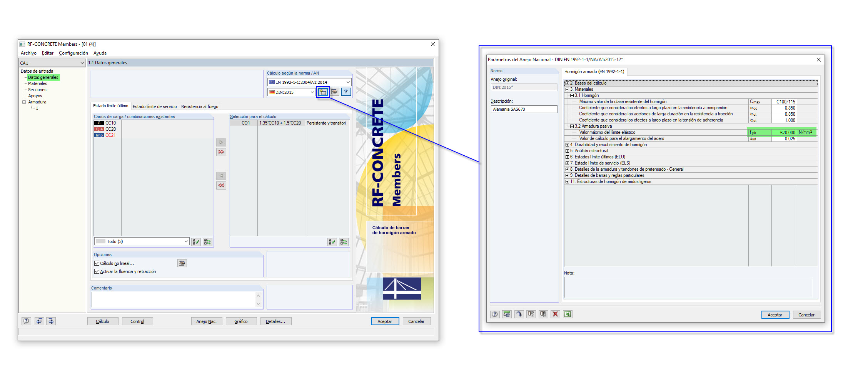Open the CA1 case dropdown
Screen dimensions: 868x386
coord(82,63)
